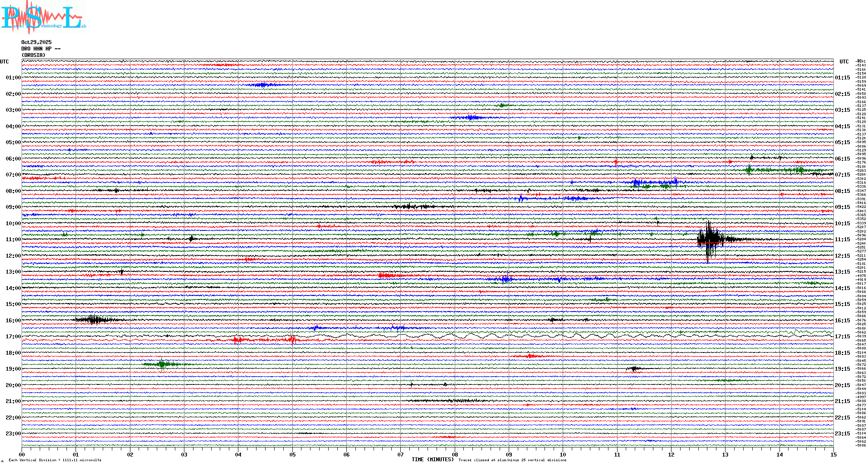The height and width of the screenshot is (466, 868).
Task: Click the (DROSIA) station name label
Action: pos(33,55)
